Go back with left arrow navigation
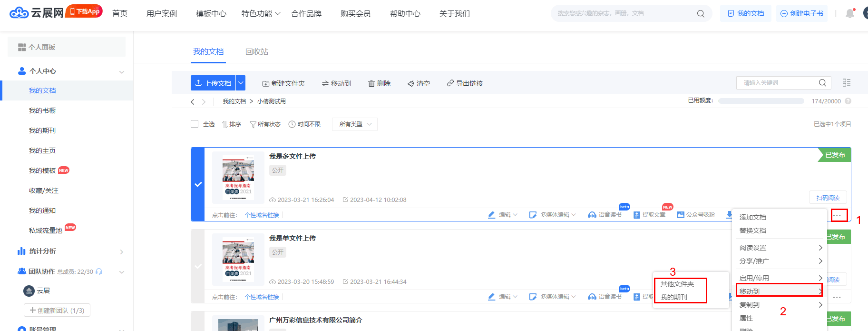This screenshot has width=868, height=331. coord(193,101)
